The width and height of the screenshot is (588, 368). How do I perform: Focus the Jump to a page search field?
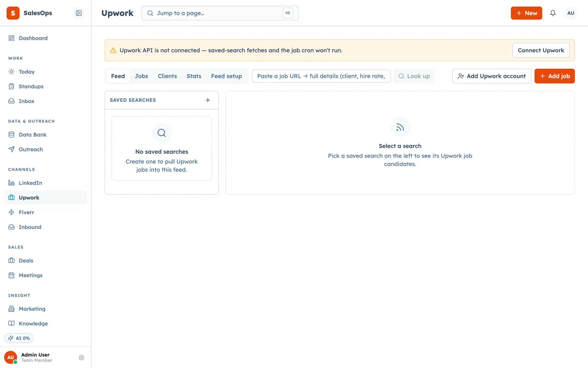(220, 13)
